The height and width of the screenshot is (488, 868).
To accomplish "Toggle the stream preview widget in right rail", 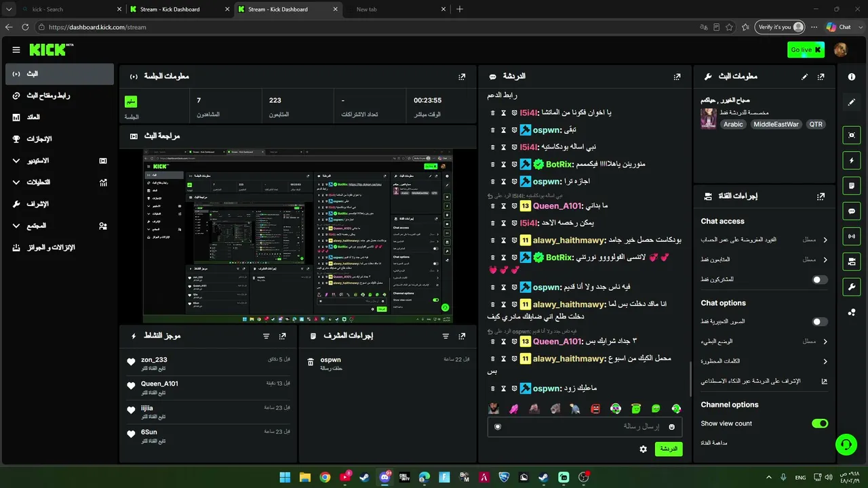I will [x=852, y=135].
